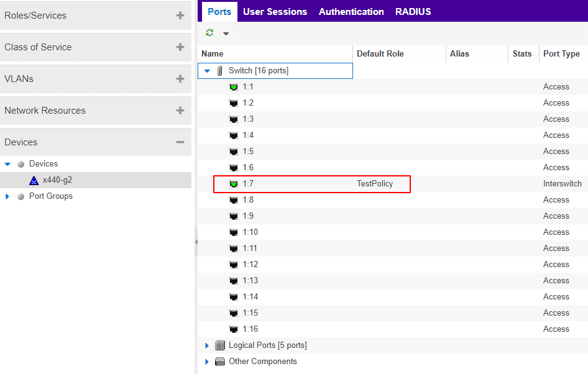Collapse the Devices panel minus
This screenshot has width=588, height=374.
(x=180, y=142)
